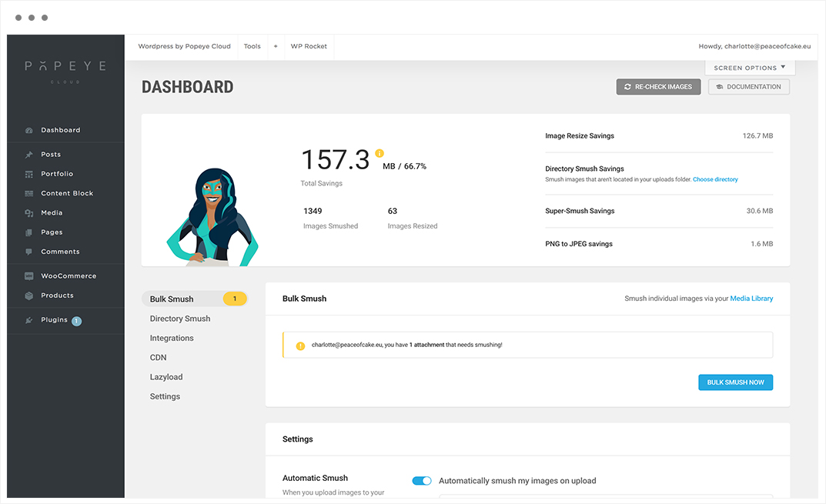Screen dimensions: 826x504
Task: Open the Pages menu item
Action: (x=52, y=232)
